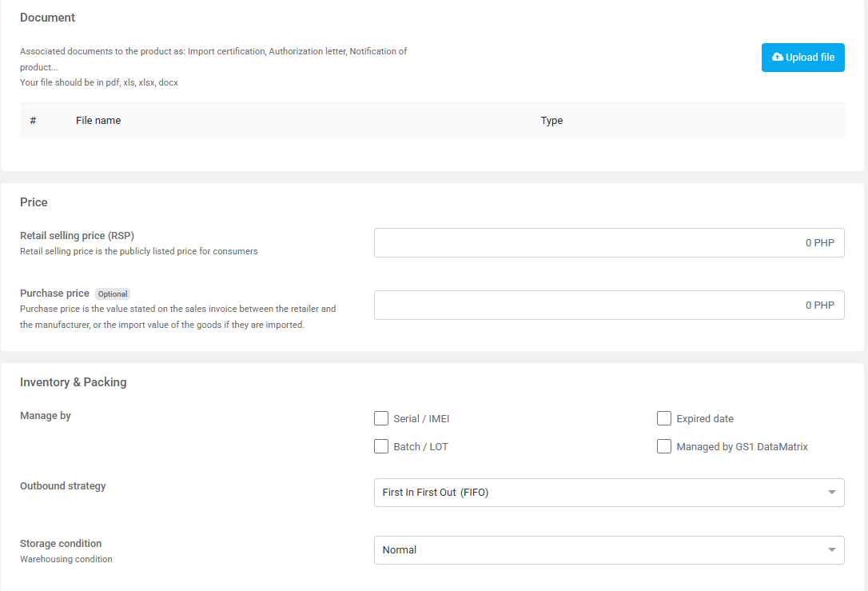Viewport: 868px width, 591px height.
Task: Click the Type column header
Action: point(551,121)
